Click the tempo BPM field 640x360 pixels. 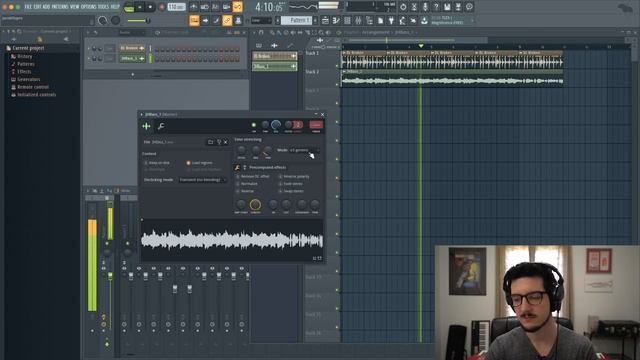(x=176, y=7)
